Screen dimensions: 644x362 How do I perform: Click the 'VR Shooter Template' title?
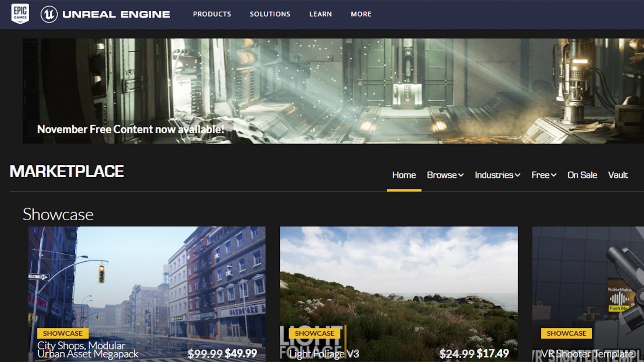(588, 354)
